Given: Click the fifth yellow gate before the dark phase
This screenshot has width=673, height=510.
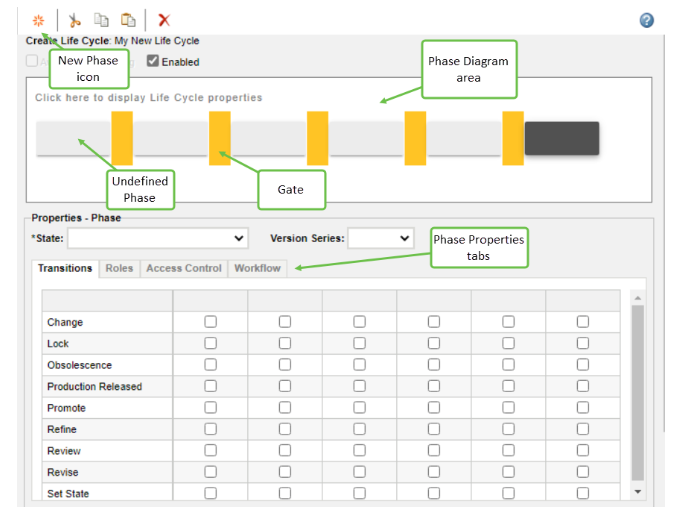Looking at the screenshot, I should click(513, 138).
